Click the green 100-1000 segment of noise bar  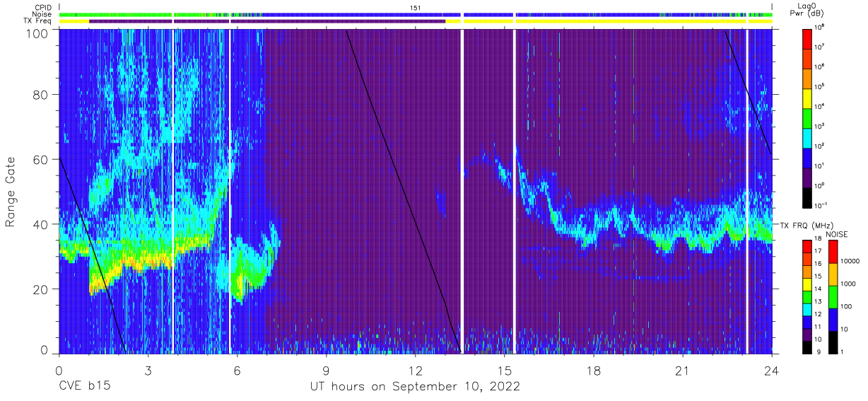click(833, 297)
